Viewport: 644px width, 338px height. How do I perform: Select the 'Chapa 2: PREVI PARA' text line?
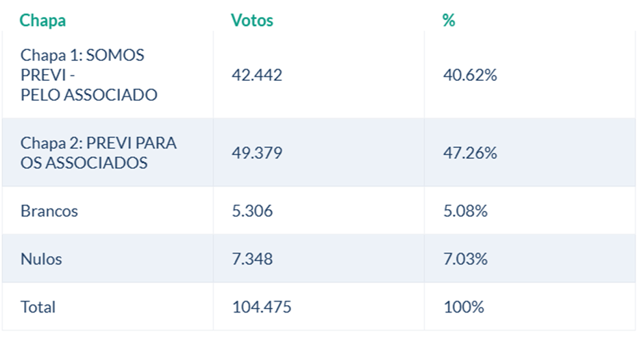tap(99, 143)
